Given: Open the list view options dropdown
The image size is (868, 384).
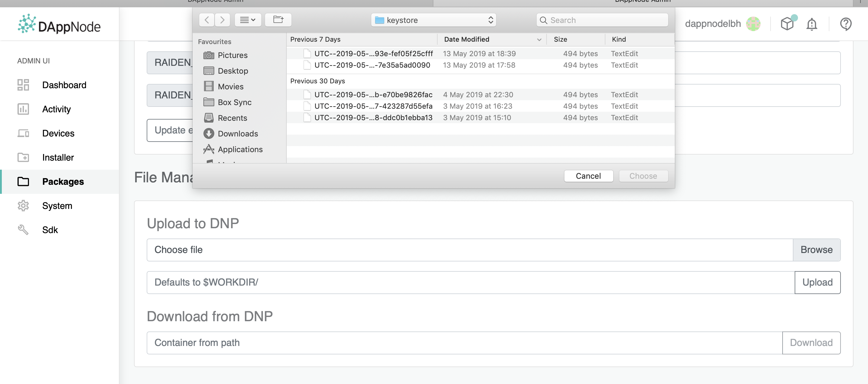Looking at the screenshot, I should (x=248, y=20).
